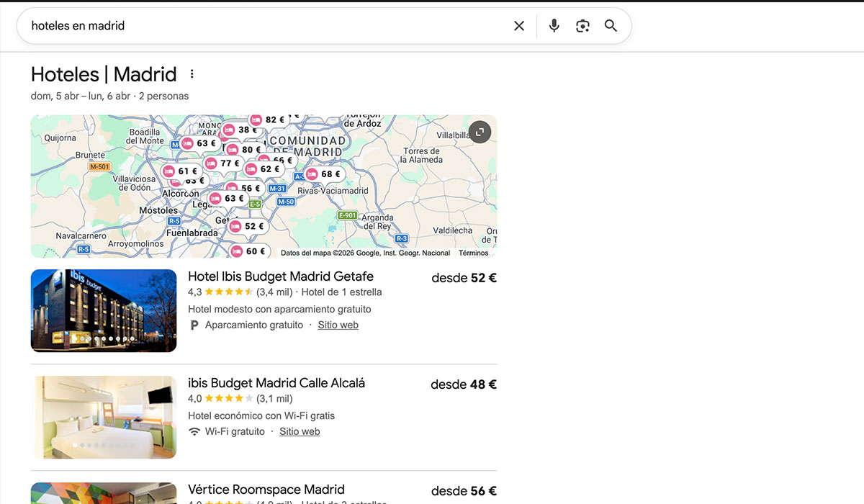Start voice search with the microphone icon

554,26
